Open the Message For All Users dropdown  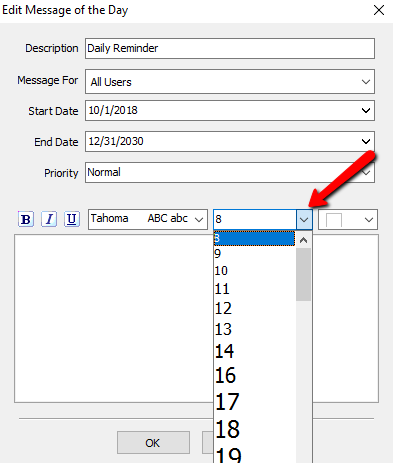366,82
